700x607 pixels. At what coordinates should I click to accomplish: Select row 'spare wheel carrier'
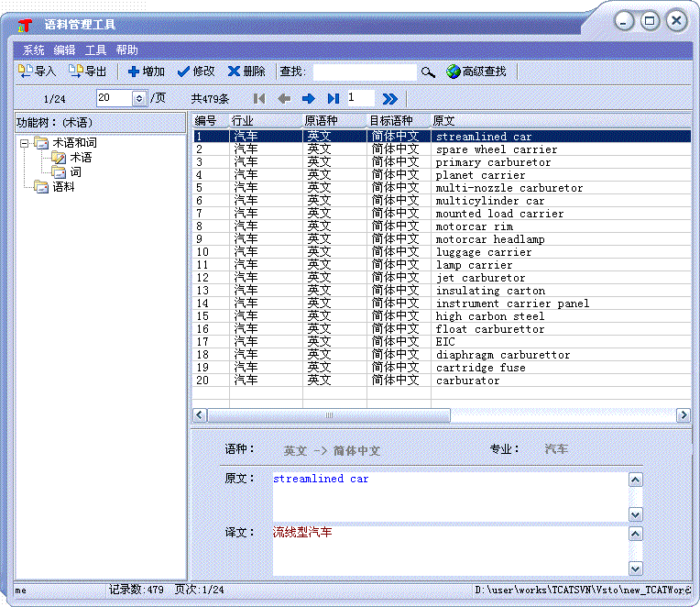(x=442, y=149)
